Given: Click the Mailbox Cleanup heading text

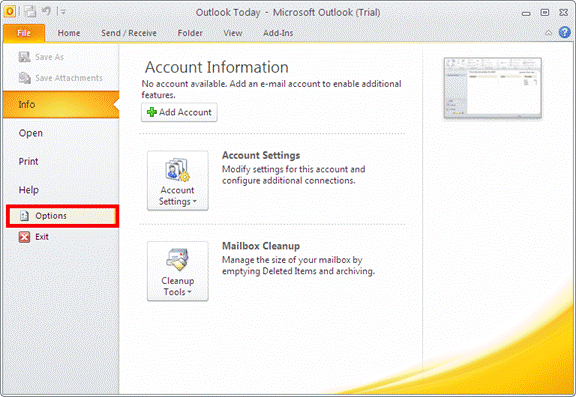Looking at the screenshot, I should point(261,246).
